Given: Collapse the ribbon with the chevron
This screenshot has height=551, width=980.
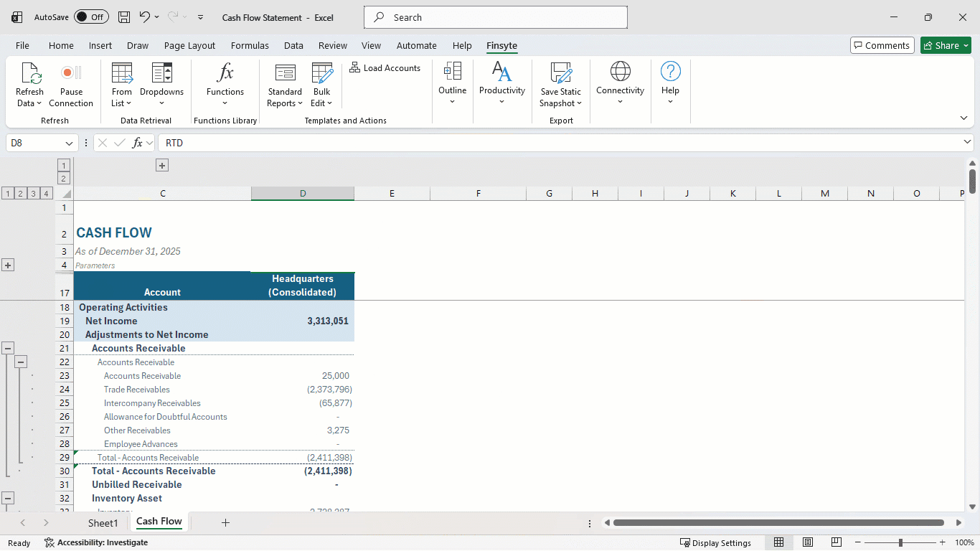Looking at the screenshot, I should click(963, 118).
